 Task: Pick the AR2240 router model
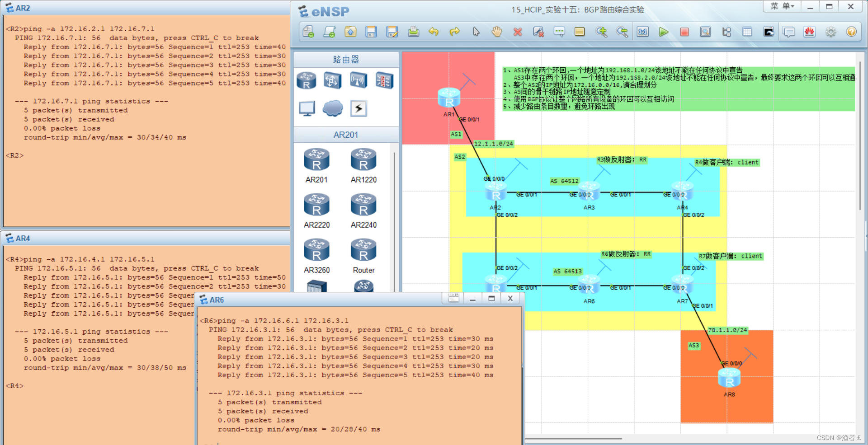click(363, 211)
